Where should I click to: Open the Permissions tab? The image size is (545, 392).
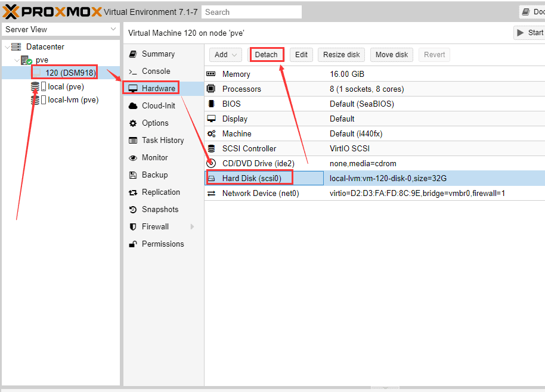point(163,244)
